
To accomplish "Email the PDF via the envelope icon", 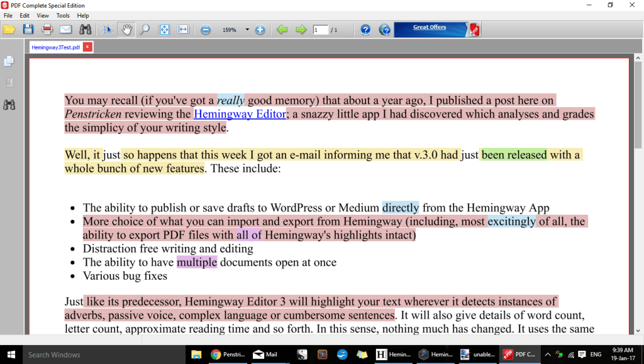I will coord(65,29).
